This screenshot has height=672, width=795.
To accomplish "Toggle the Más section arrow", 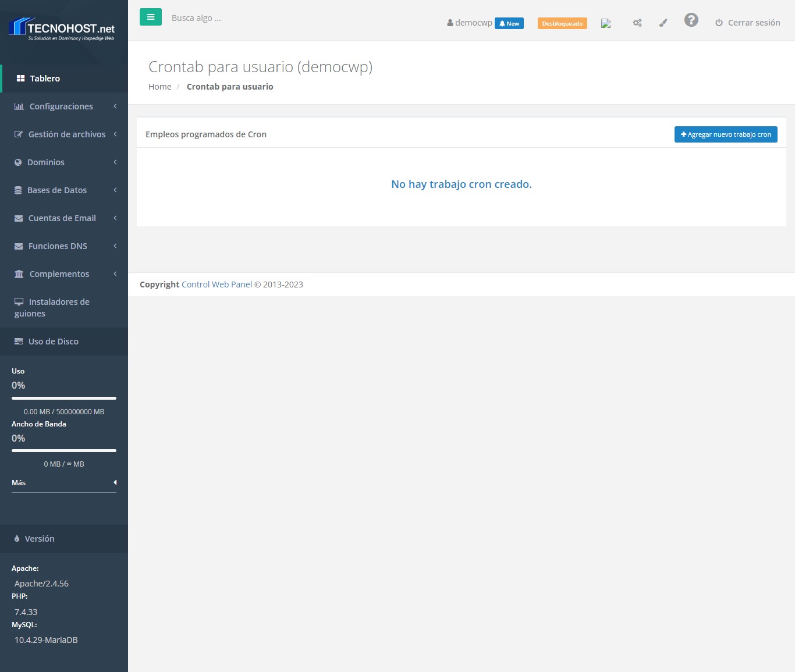I will [115, 482].
